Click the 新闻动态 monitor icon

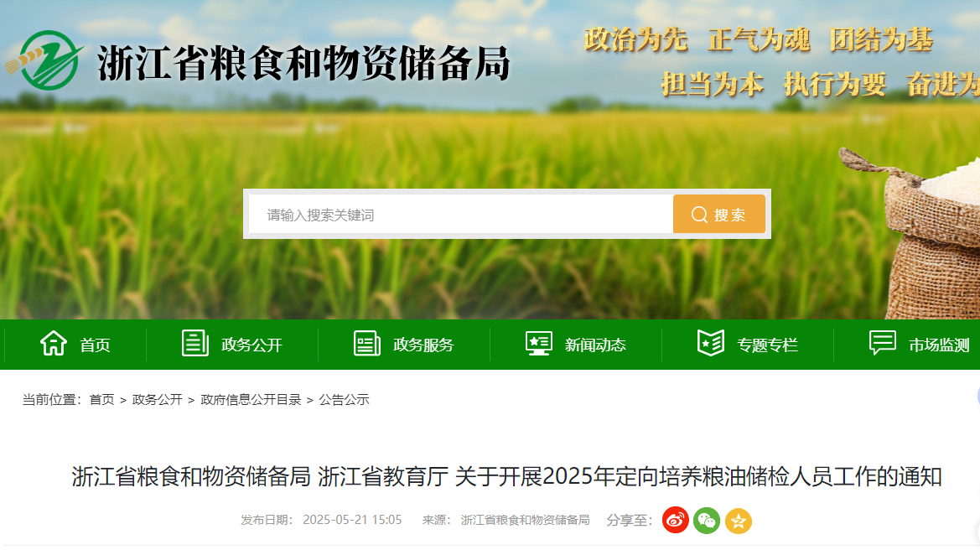click(x=539, y=343)
